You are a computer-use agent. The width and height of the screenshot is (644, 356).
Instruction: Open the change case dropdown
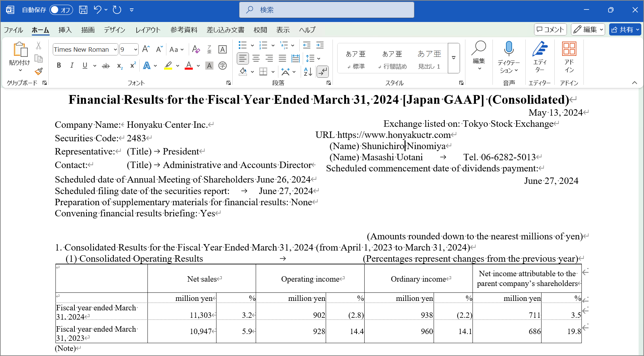(177, 50)
